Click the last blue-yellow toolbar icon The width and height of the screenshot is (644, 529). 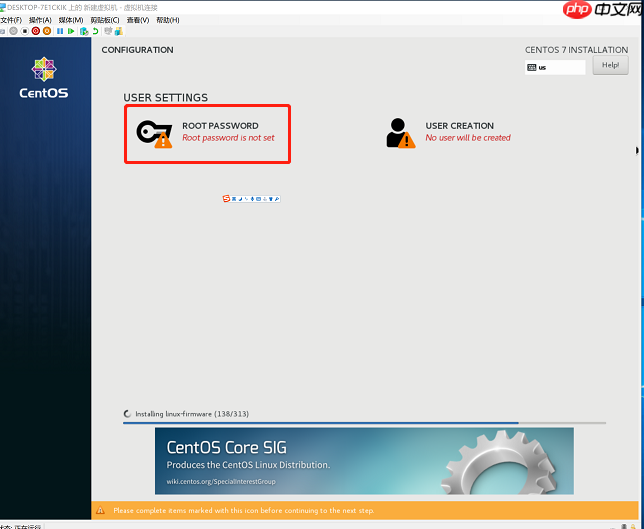[x=119, y=31]
